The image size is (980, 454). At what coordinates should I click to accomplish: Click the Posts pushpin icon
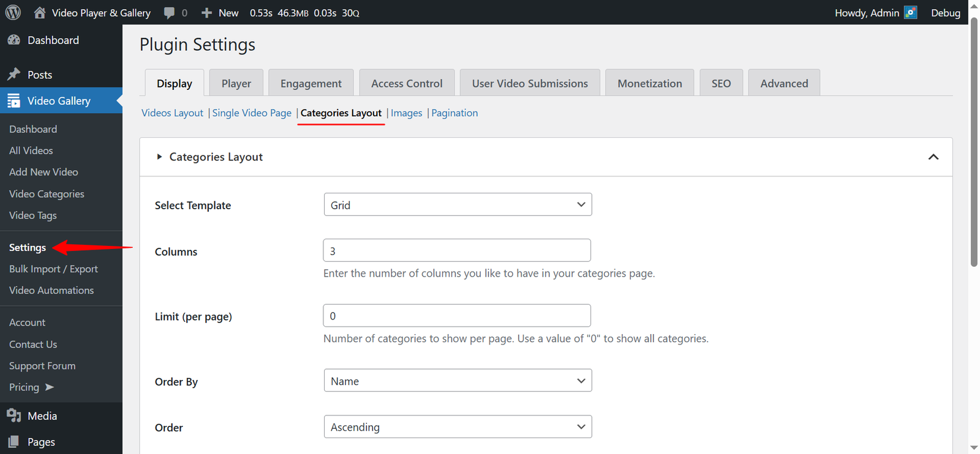coord(13,75)
